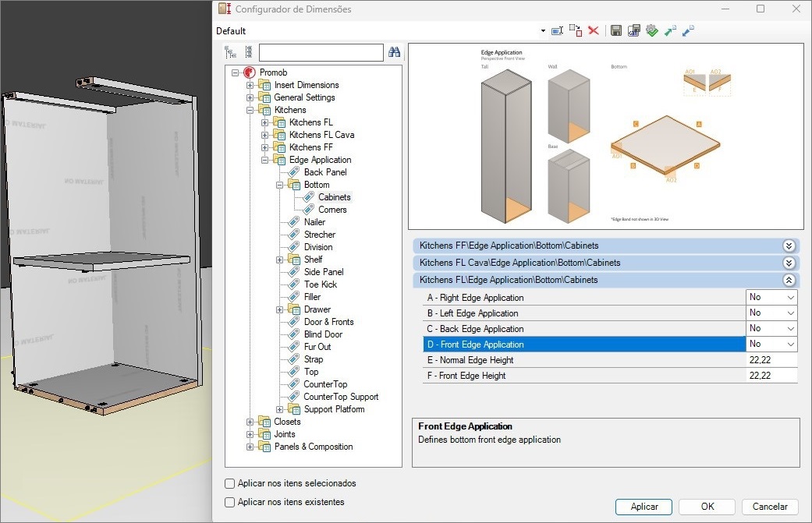Open the D - Front Edge Application dropdown
The width and height of the screenshot is (812, 523).
coord(790,344)
